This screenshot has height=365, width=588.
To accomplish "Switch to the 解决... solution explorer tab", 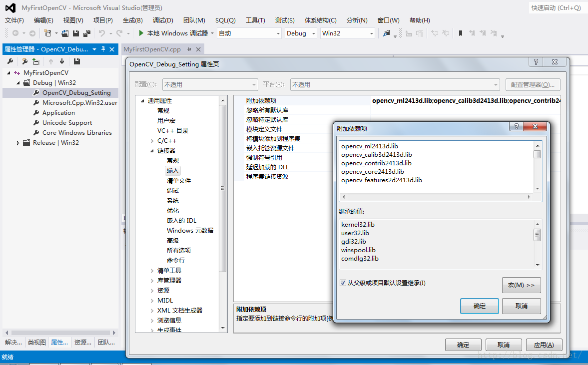I will click(x=13, y=342).
